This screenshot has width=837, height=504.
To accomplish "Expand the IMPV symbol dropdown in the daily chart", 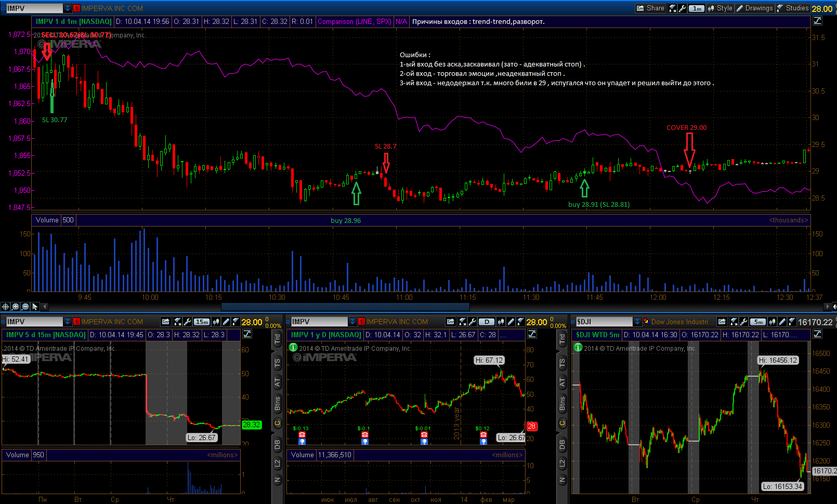I will [352, 322].
